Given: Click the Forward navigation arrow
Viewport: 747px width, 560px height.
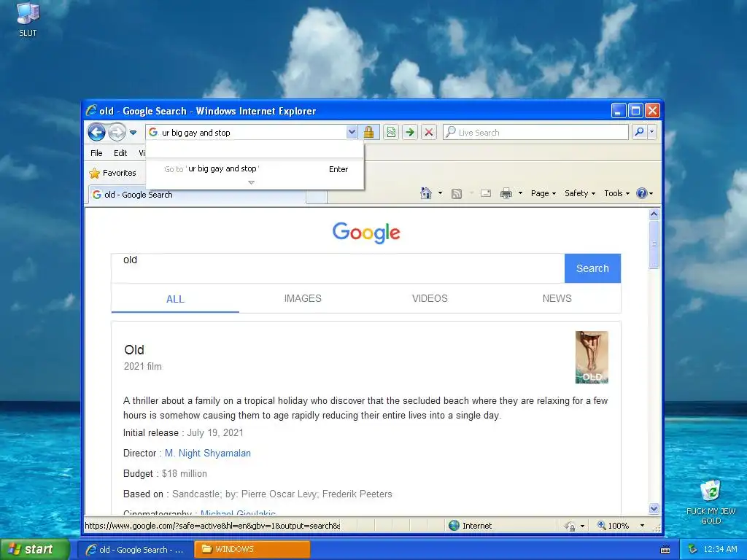Looking at the screenshot, I should [x=117, y=133].
